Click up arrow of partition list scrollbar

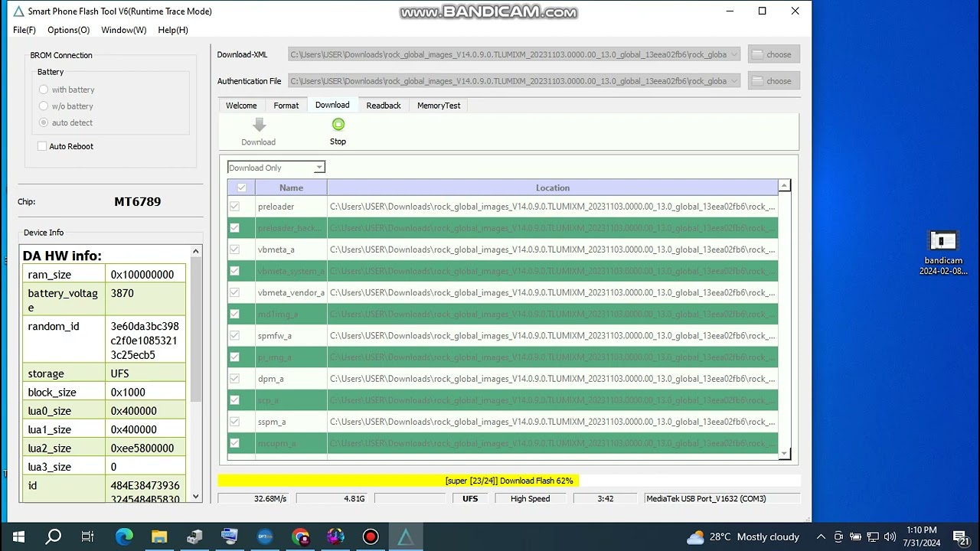[x=784, y=185]
